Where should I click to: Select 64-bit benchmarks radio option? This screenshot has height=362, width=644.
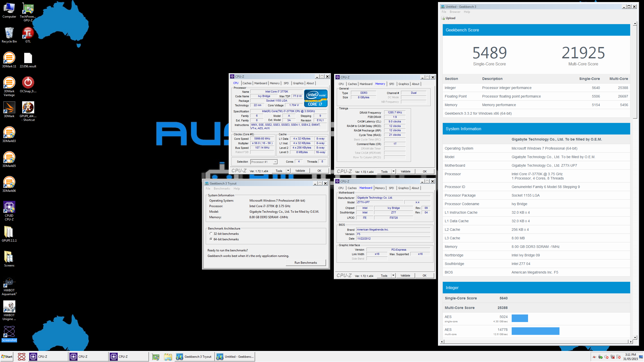point(211,239)
